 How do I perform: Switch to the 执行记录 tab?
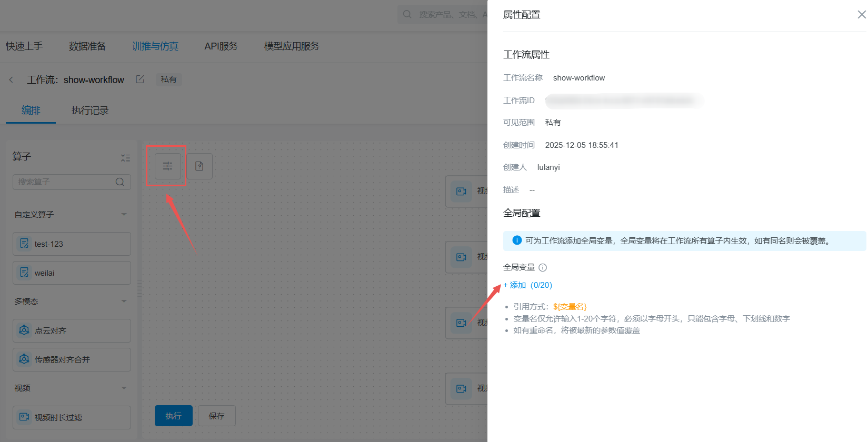coord(90,110)
